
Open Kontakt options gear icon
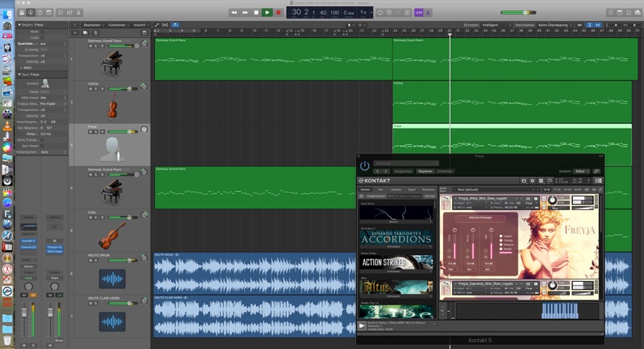point(532,181)
